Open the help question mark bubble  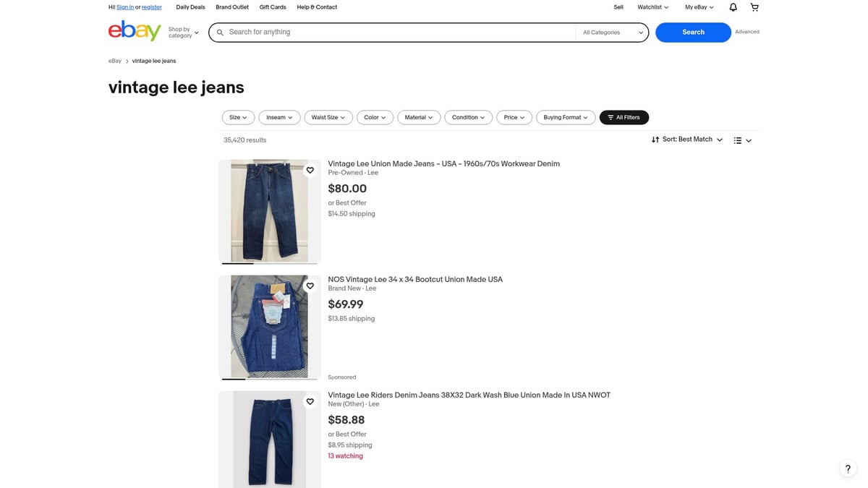point(847,468)
